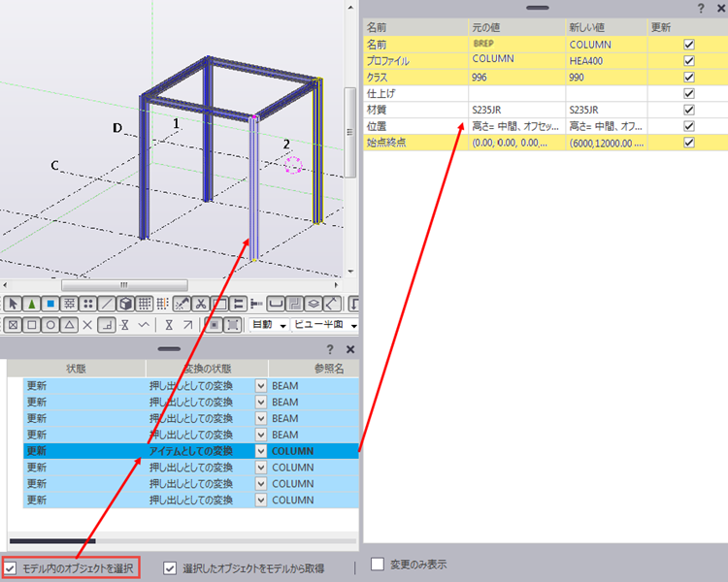The width and height of the screenshot is (728, 582).
Task: Click the 更新 column header
Action: click(687, 27)
